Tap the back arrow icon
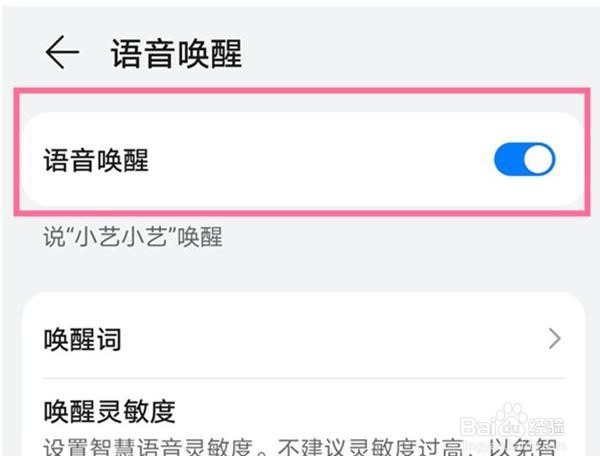Image resolution: width=600 pixels, height=467 pixels. click(62, 52)
